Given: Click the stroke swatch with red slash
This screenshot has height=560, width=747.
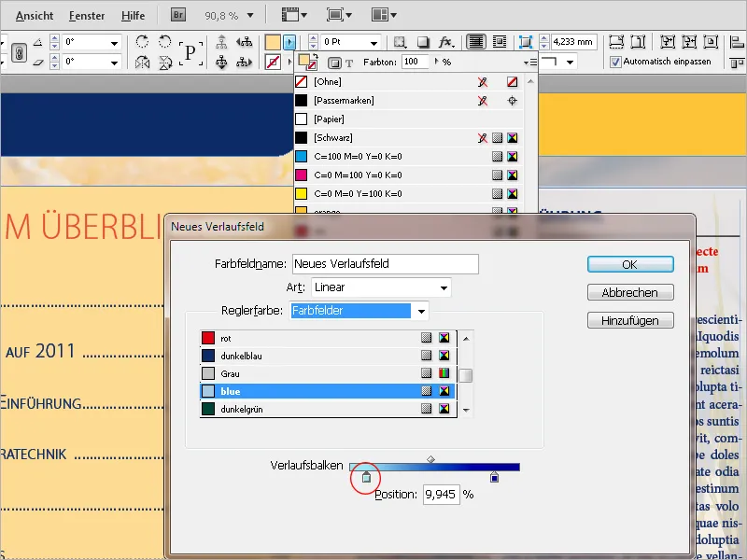Looking at the screenshot, I should [x=273, y=62].
